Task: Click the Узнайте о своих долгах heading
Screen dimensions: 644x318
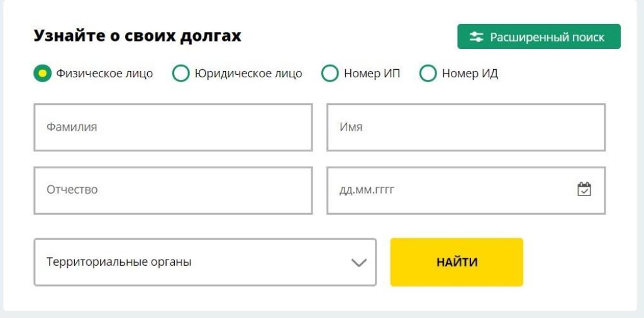Action: 137,36
